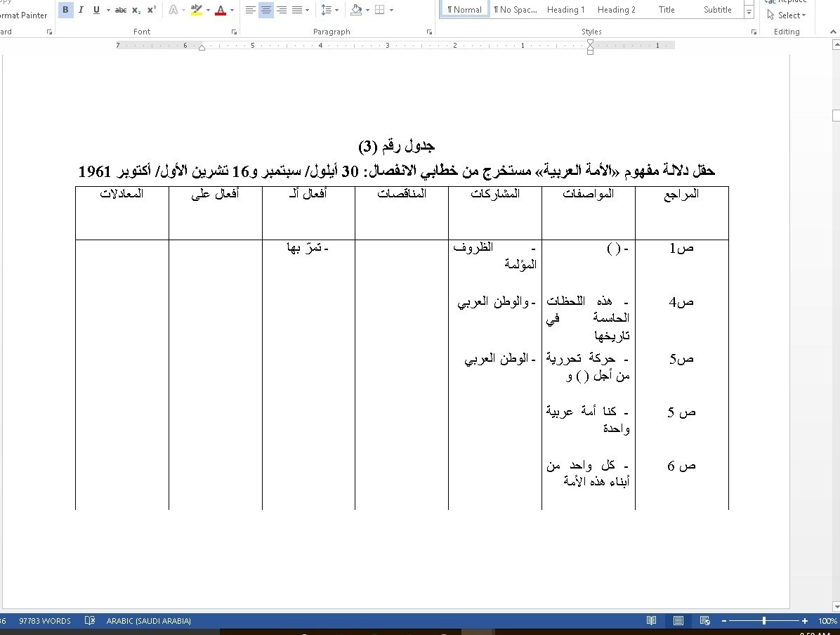Click table title جدول رقم (3)

pos(396,146)
